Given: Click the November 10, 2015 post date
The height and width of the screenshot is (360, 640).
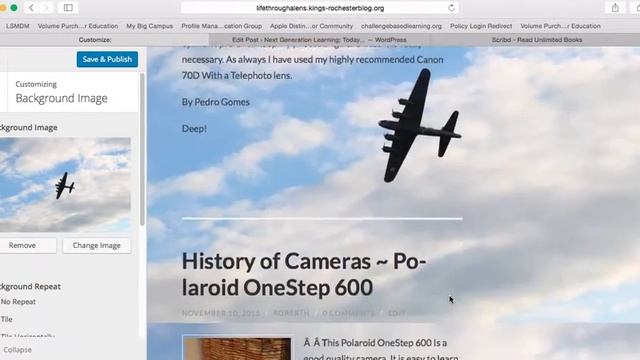Looking at the screenshot, I should click(x=221, y=313).
